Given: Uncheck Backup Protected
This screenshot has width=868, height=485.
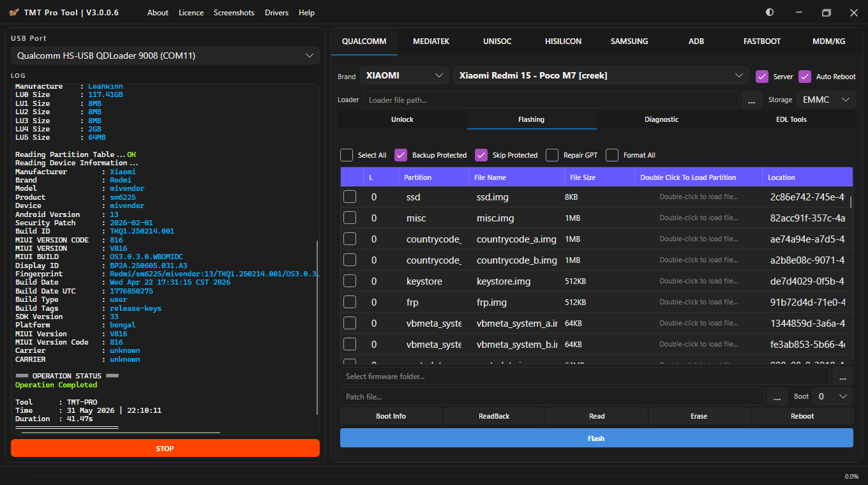Looking at the screenshot, I should click(401, 155).
